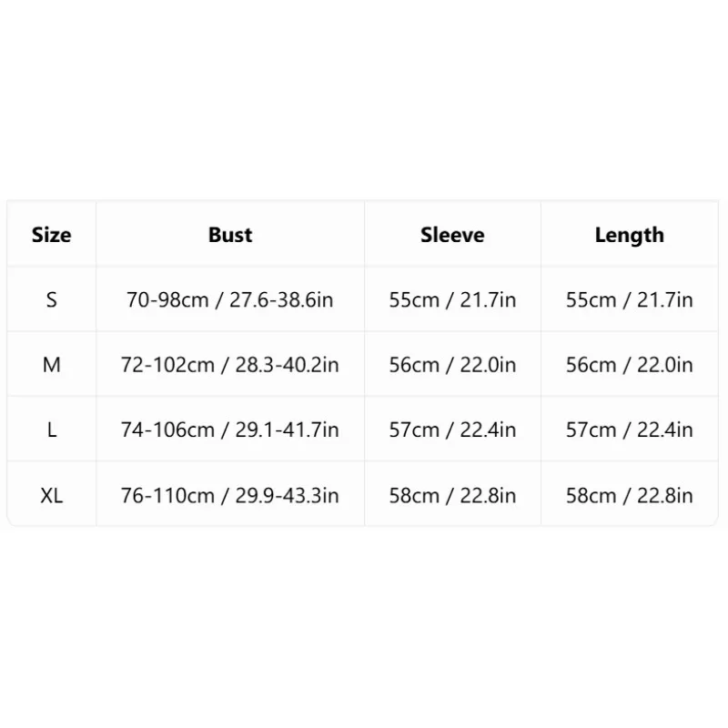Select the S size row label
The width and height of the screenshot is (728, 728).
[x=52, y=300]
